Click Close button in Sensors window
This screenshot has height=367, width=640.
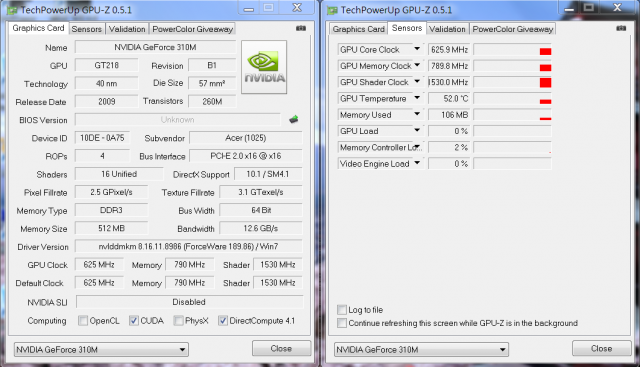pos(601,349)
